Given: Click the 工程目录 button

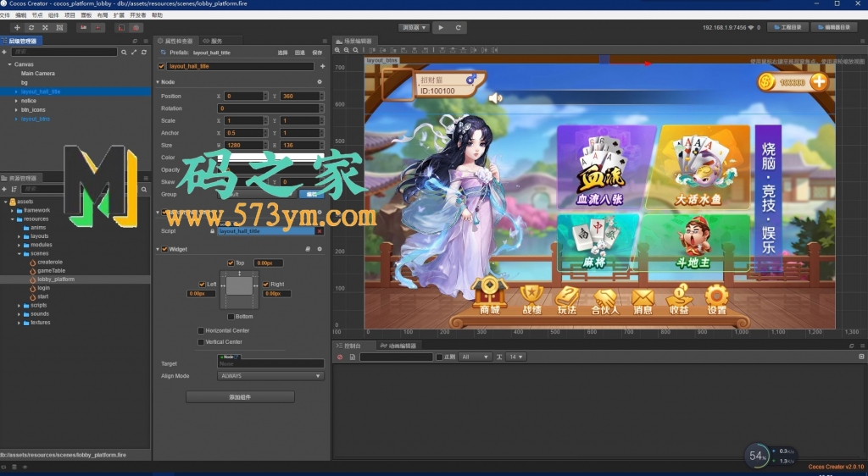Looking at the screenshot, I should click(787, 27).
